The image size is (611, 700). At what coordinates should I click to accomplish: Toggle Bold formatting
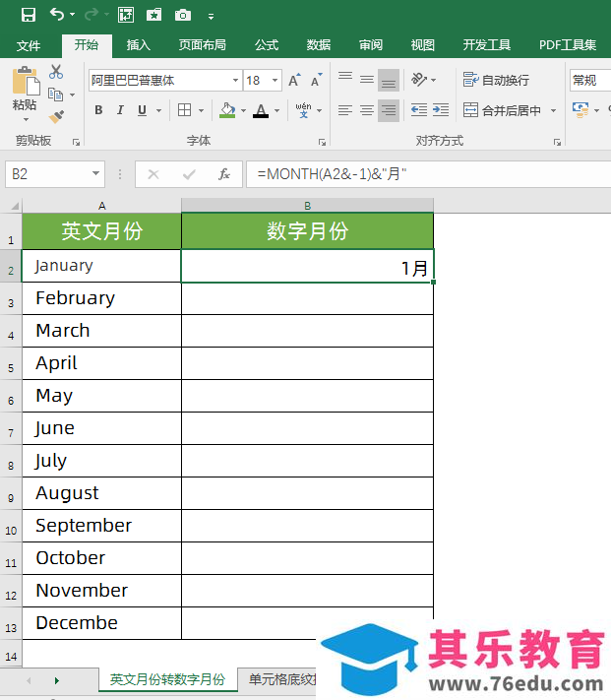click(98, 110)
